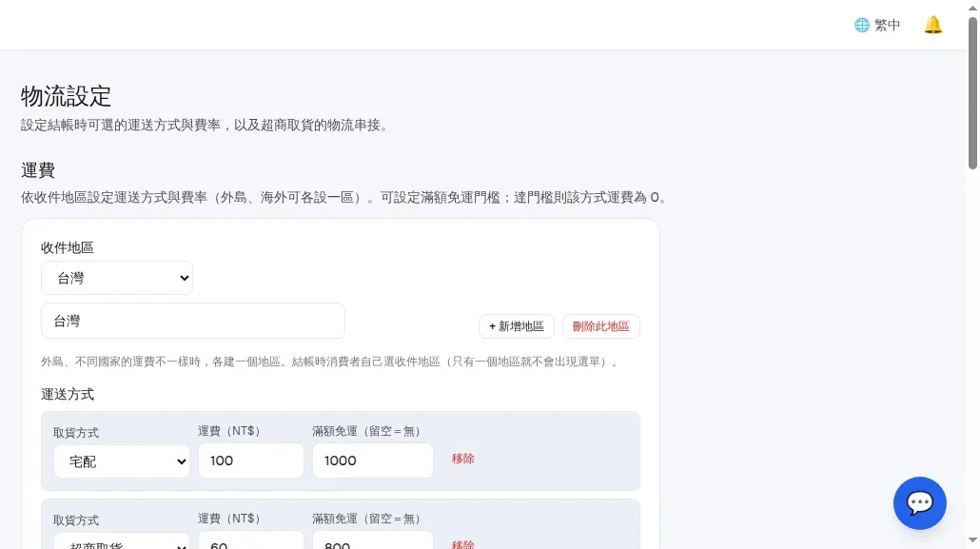980x549 pixels.
Task: Click the 收件地區 label
Action: (x=68, y=247)
